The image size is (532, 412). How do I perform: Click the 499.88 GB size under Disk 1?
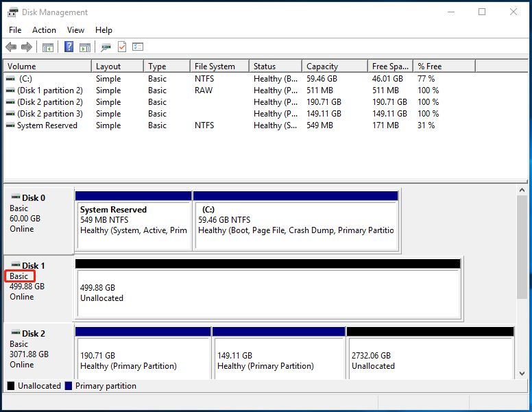[27, 287]
